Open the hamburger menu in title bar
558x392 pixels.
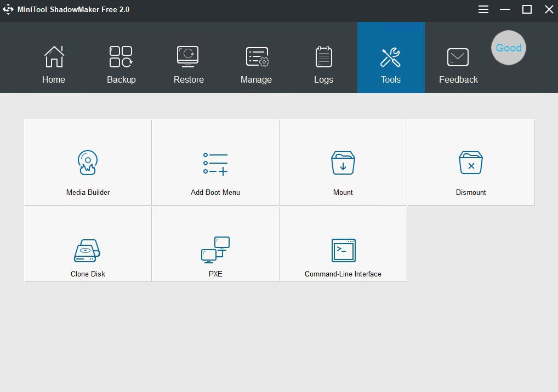coord(483,9)
